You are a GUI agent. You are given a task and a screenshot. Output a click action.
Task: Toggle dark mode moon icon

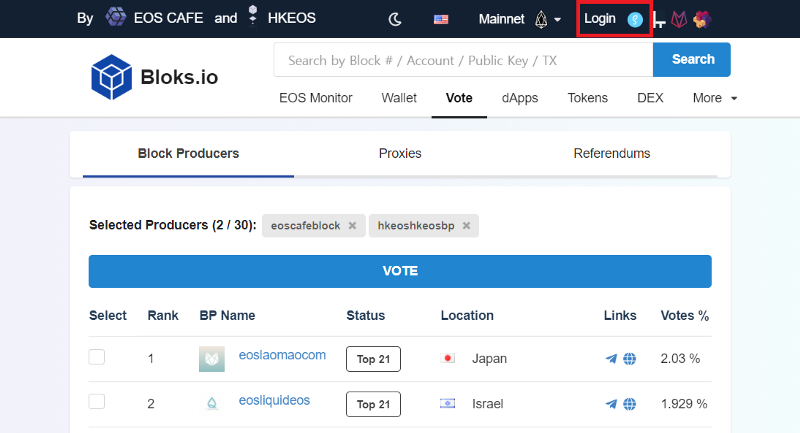point(395,19)
